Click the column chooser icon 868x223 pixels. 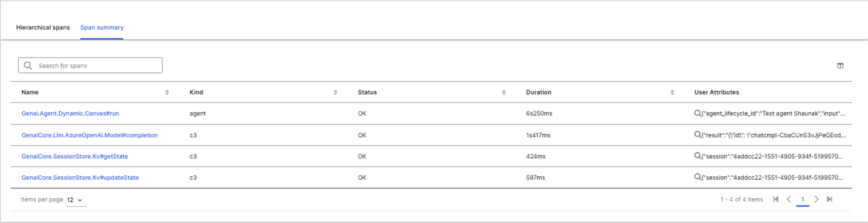(x=840, y=66)
